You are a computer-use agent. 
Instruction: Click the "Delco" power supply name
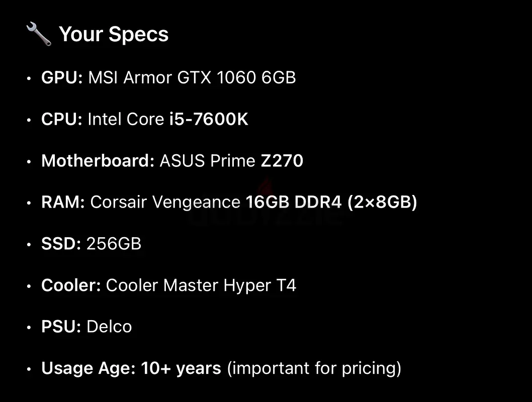click(x=109, y=327)
